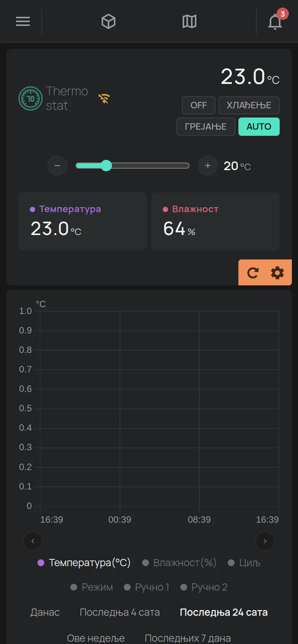Click the large 23.0 °C current reading
Viewport: 298px width, 644px height.
click(250, 77)
